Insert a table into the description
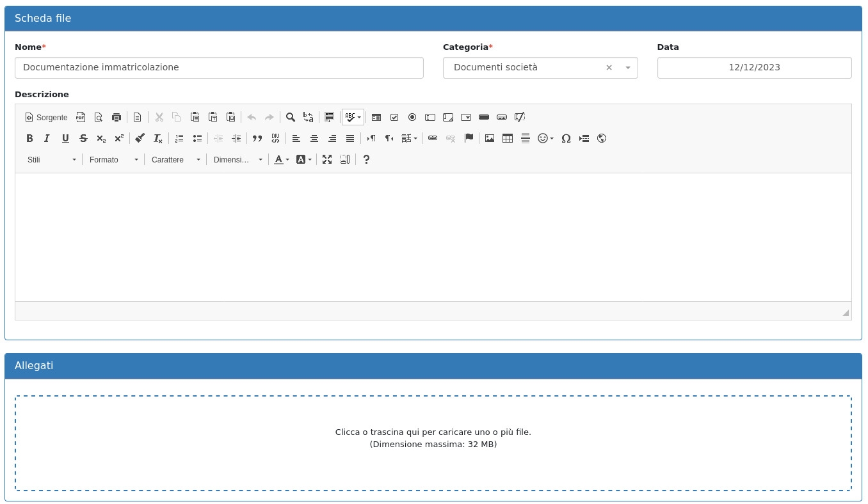Screen dimensions: 868x504 click(x=508, y=138)
